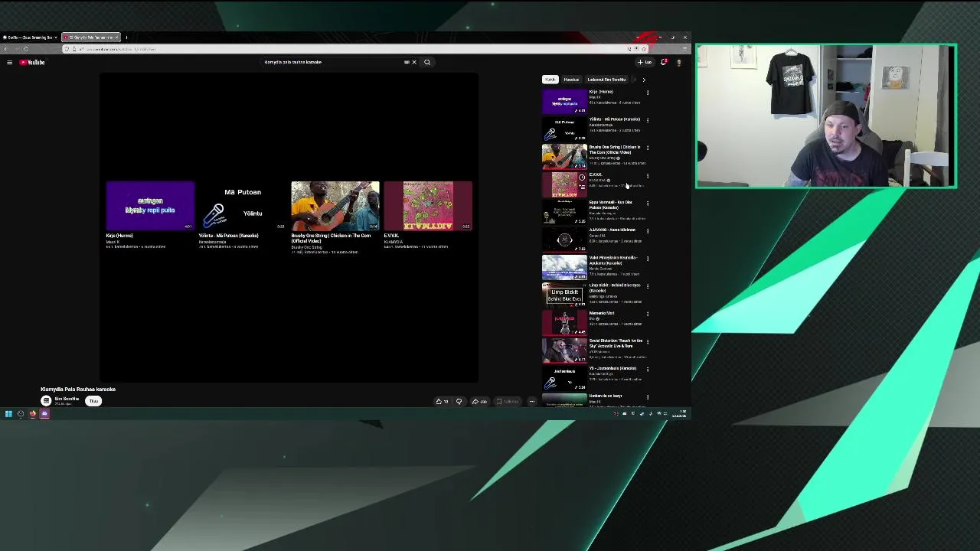
Task: Open options menu for Social Distortion video
Action: pos(647,341)
